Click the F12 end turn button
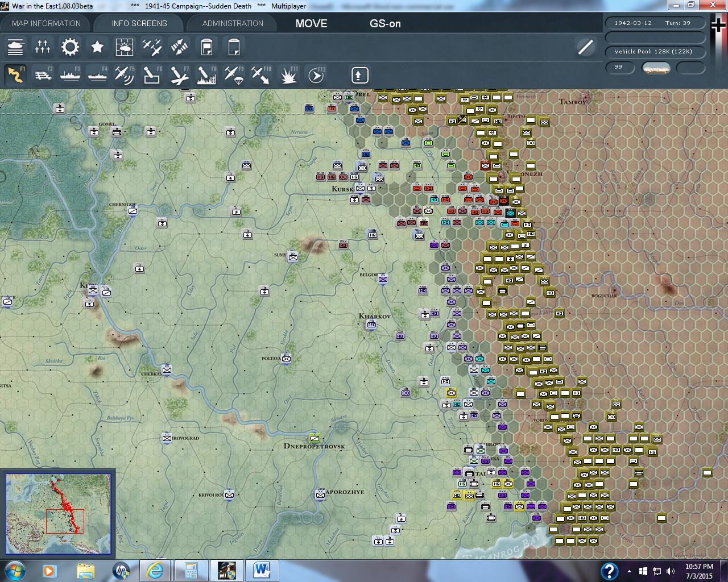 click(316, 74)
